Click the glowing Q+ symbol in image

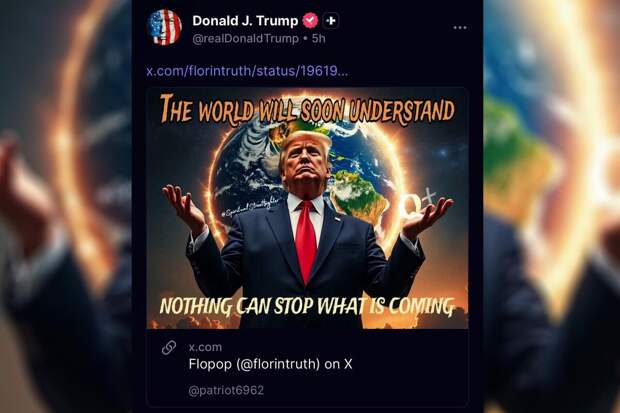(x=416, y=205)
